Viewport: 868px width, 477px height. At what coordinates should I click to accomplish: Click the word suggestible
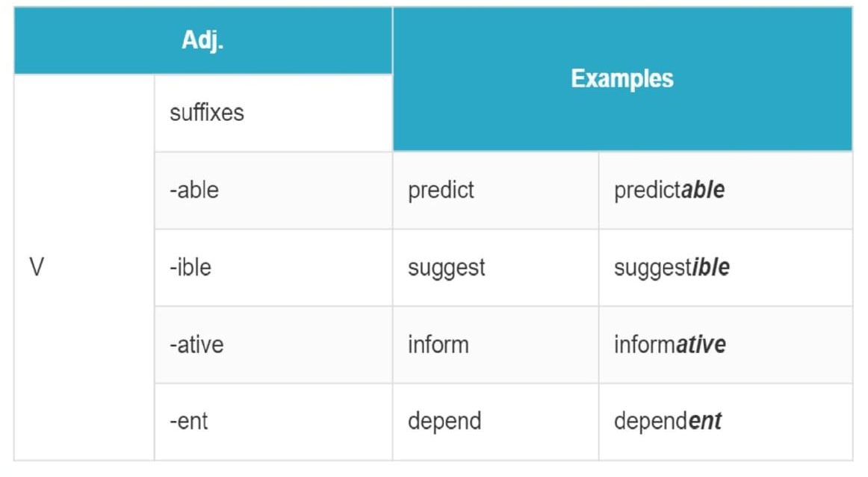672,269
